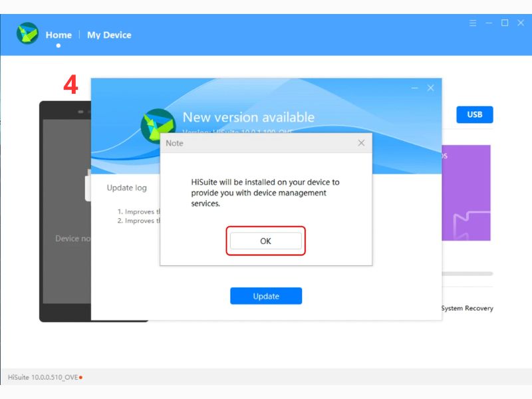Screen dimensions: 532x399
Task: Click the phone device preview image
Action: (x=65, y=211)
